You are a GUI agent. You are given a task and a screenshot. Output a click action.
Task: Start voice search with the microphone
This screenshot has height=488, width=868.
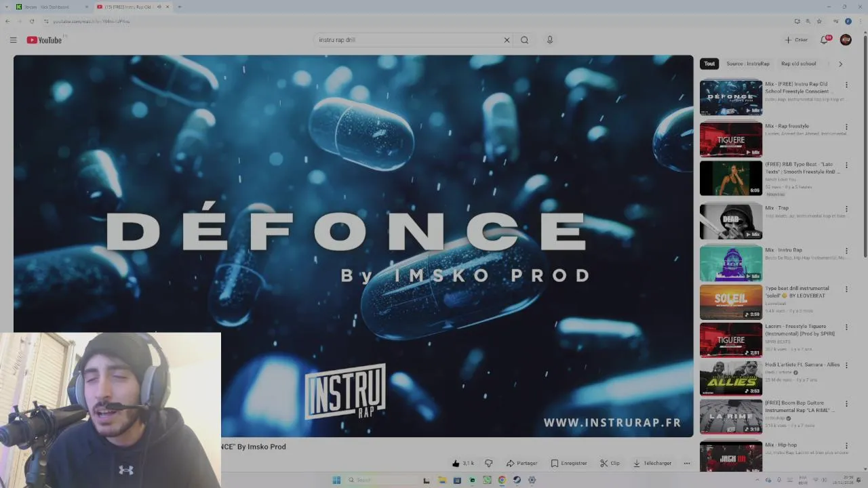click(550, 40)
